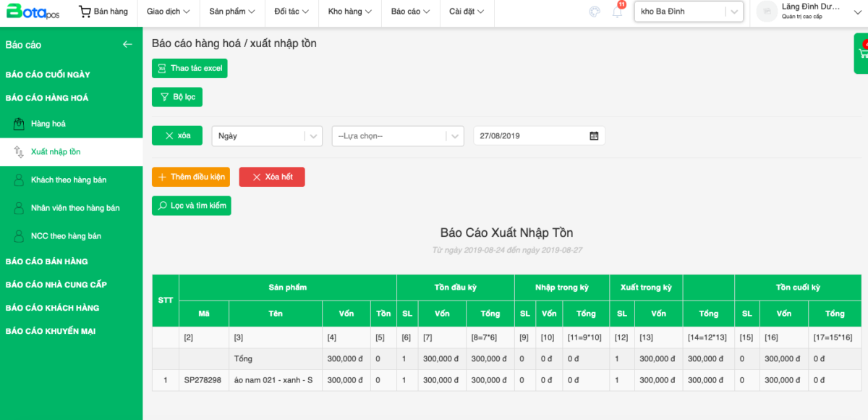Click the support icon beside the bell

[x=595, y=12]
